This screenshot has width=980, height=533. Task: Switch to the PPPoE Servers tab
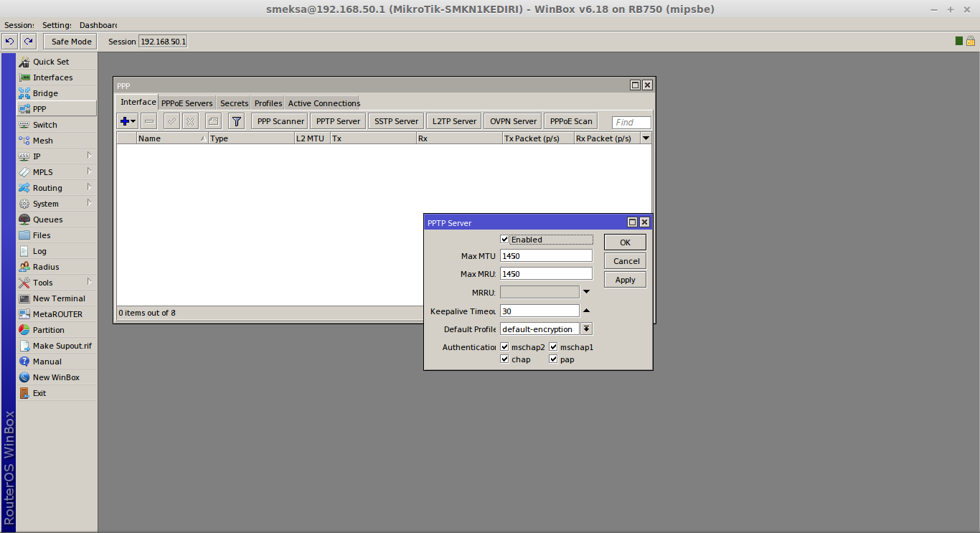(187, 103)
